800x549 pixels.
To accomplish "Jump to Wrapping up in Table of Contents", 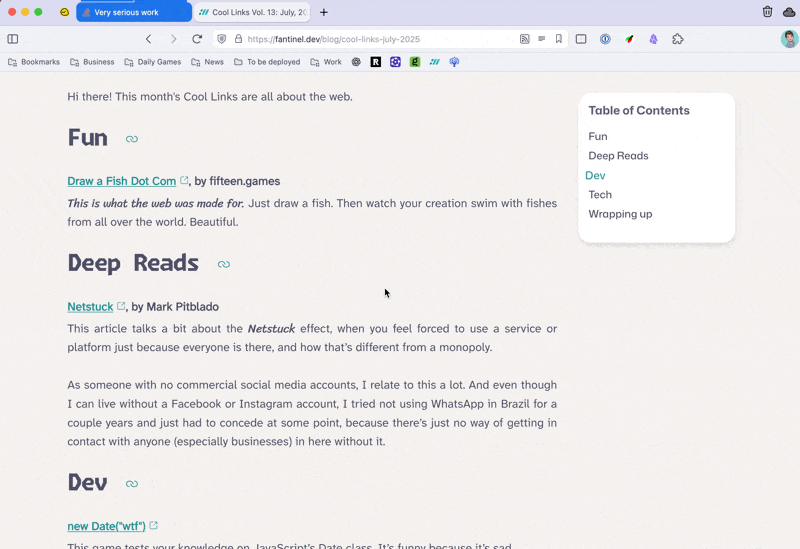I will [x=620, y=214].
